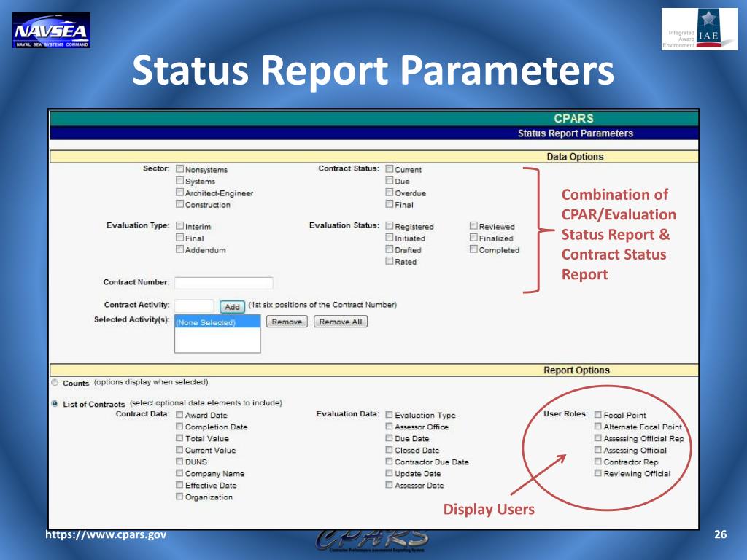
Task: Check the Focal Point user role
Action: coord(598,415)
